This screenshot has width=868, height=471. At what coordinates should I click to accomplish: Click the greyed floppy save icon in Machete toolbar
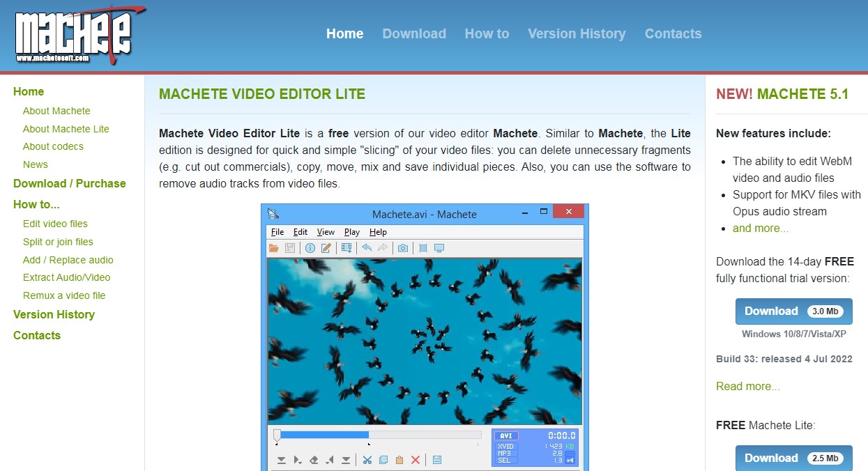[290, 248]
